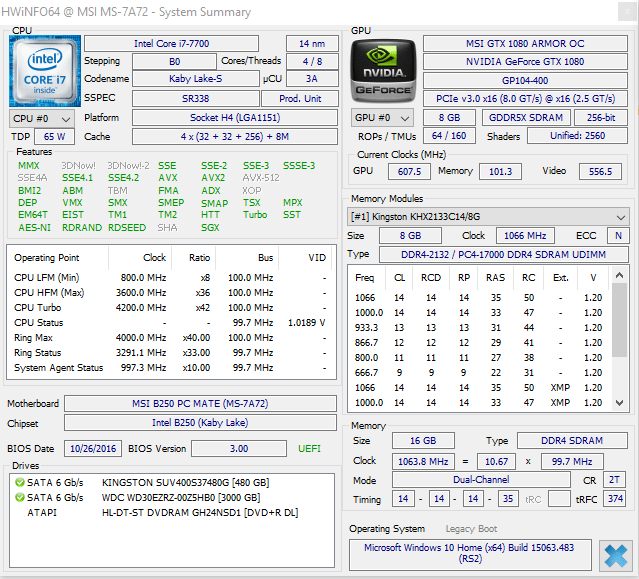The height and width of the screenshot is (579, 639).
Task: Close the System Summary window
Action: (x=627, y=12)
